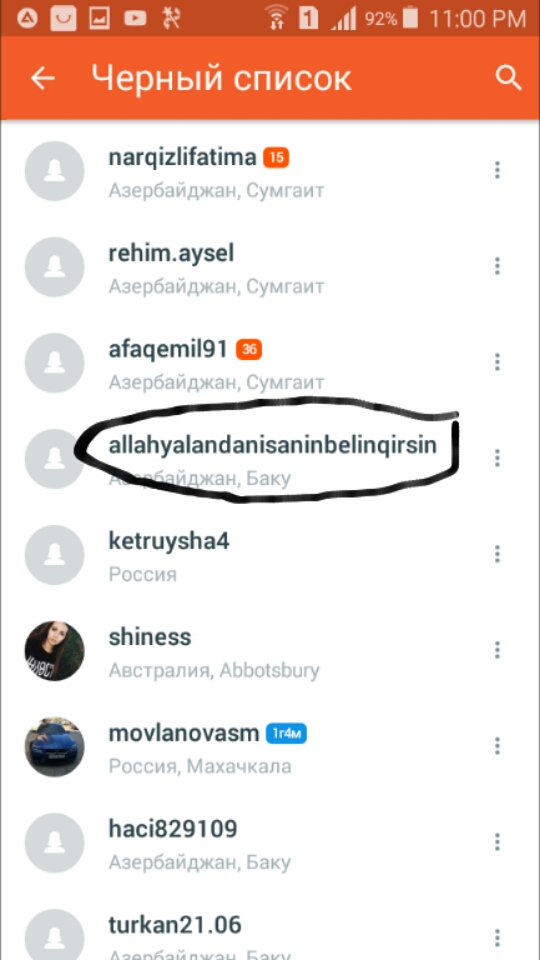Viewport: 540px width, 960px height.
Task: Tap the orange 15 badge next to narqizlifatima
Action: click(276, 158)
